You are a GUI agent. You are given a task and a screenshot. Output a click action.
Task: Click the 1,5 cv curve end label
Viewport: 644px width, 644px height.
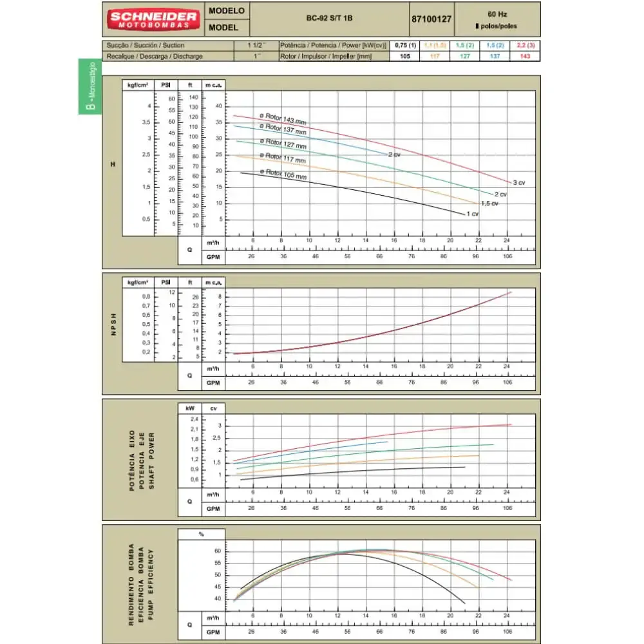pyautogui.click(x=489, y=204)
